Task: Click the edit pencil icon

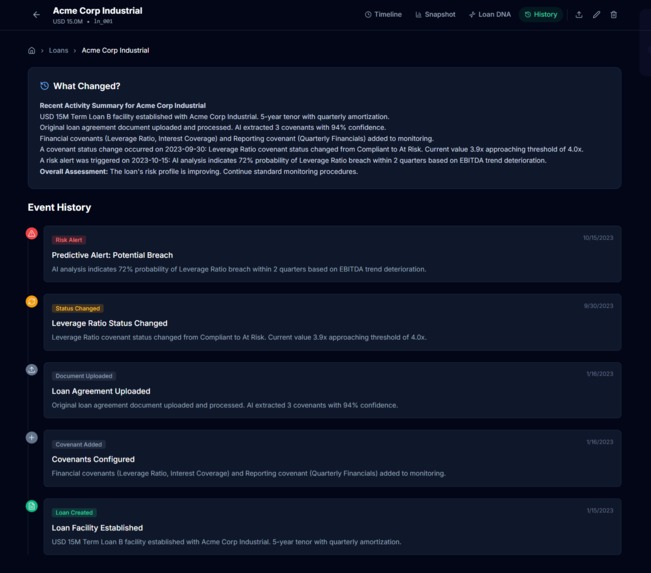Action: 596,15
